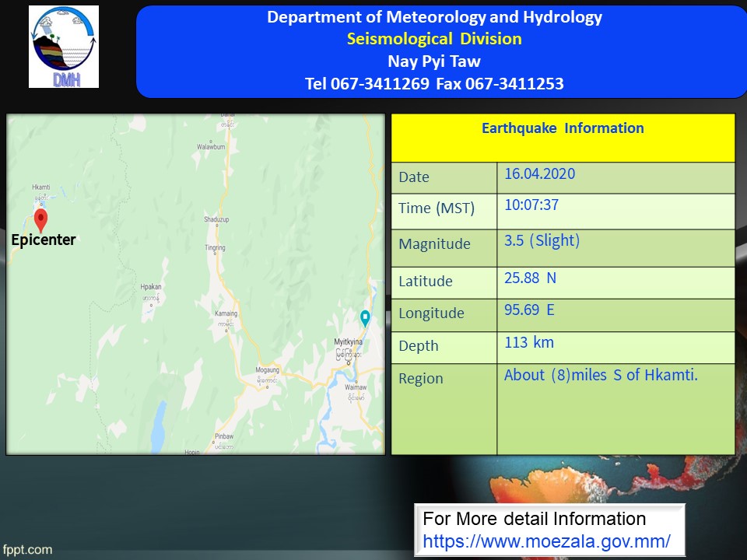Viewport: 747px width, 560px height.
Task: Select the "Longitude" row label
Action: [431, 313]
